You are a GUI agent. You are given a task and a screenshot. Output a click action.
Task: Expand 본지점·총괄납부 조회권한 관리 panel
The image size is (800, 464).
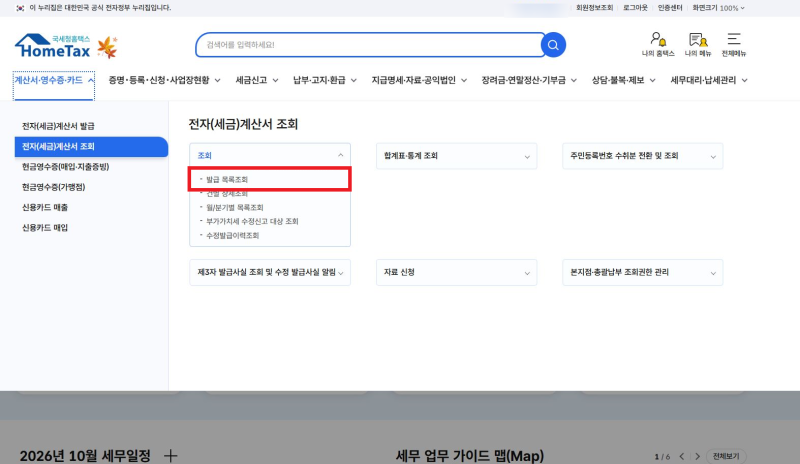[x=643, y=273]
